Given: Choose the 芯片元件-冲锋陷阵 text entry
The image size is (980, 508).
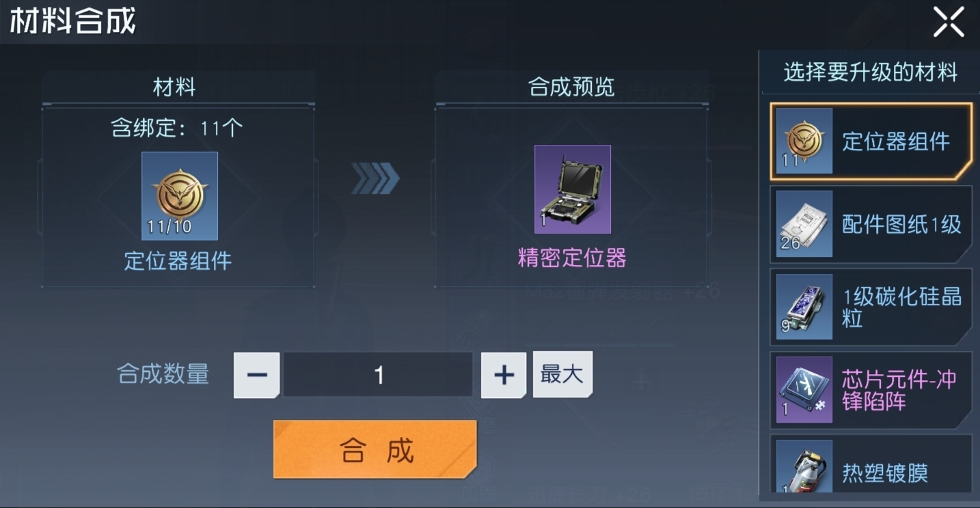Looking at the screenshot, I should pyautogui.click(x=899, y=390).
